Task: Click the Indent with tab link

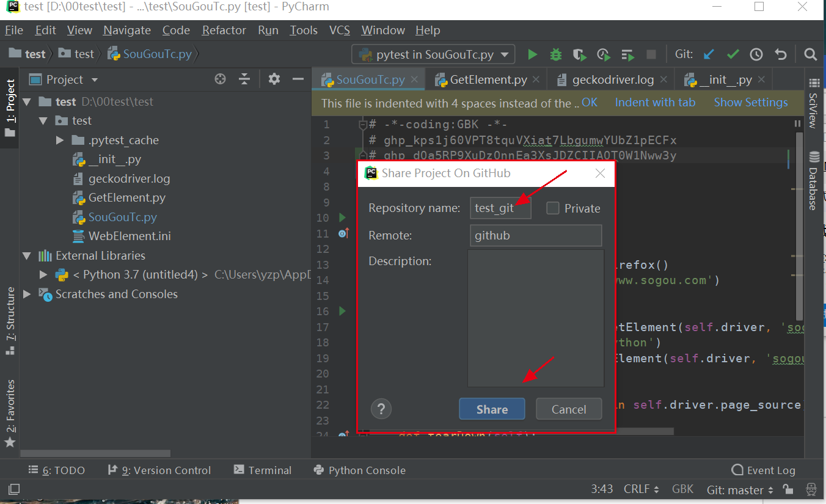Action: point(655,102)
